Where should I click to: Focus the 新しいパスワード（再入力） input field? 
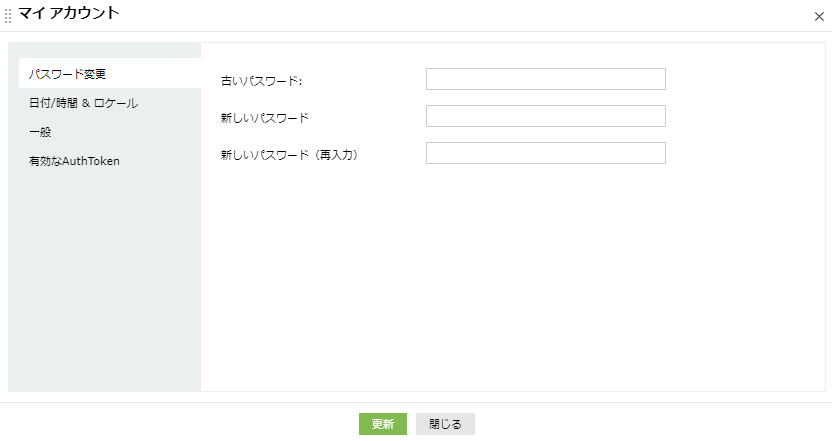tap(545, 154)
